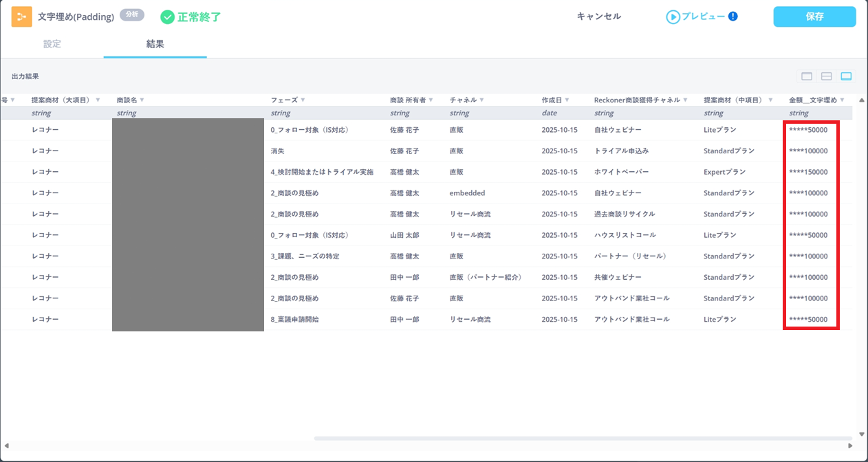868x462 pixels.
Task: Select the 結果 tab
Action: coord(155,44)
